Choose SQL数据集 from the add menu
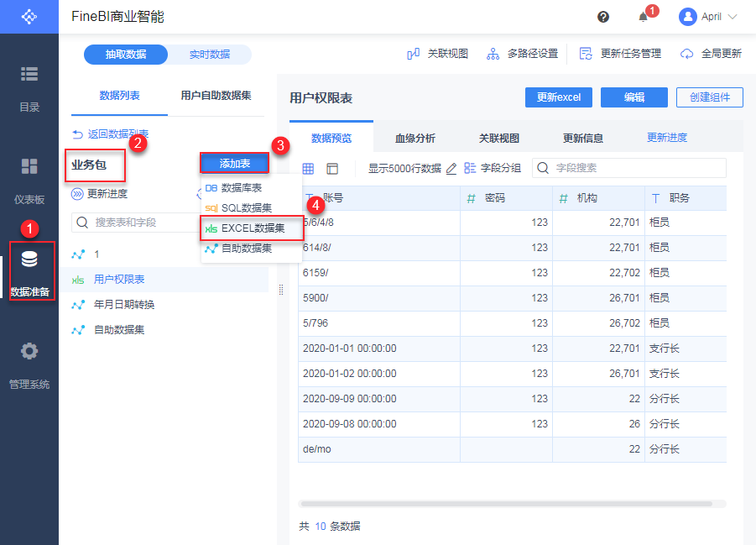This screenshot has height=545, width=756. point(246,207)
